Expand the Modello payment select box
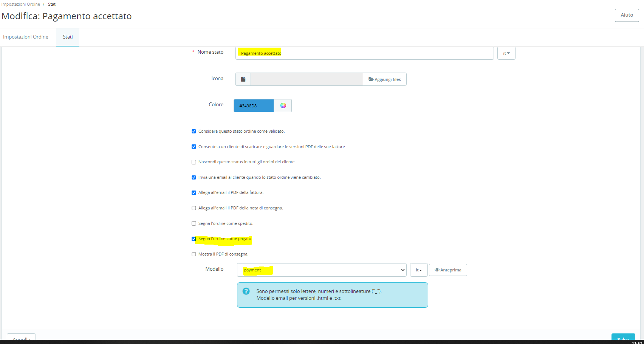This screenshot has width=644, height=344. pyautogui.click(x=322, y=270)
